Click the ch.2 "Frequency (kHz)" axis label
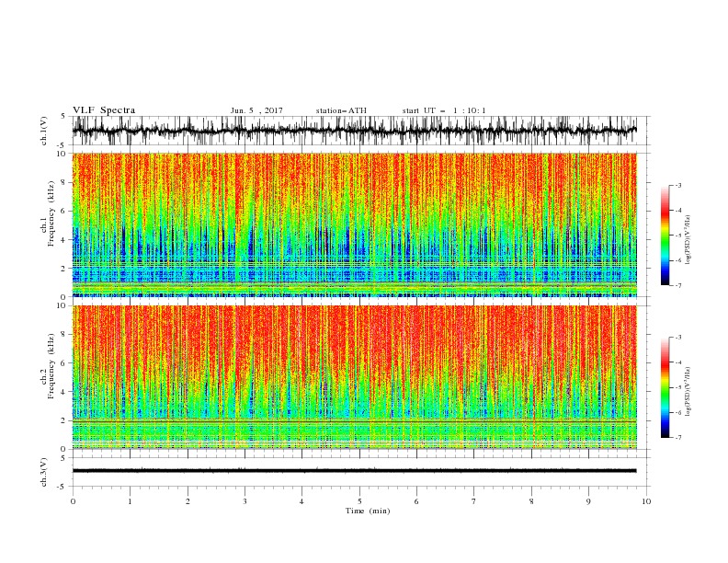This screenshot has width=728, height=563. pos(51,366)
